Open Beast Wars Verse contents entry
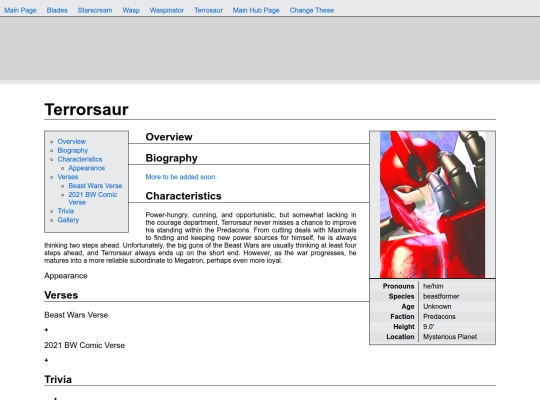Screen dimensions: 540x405 pos(95,186)
